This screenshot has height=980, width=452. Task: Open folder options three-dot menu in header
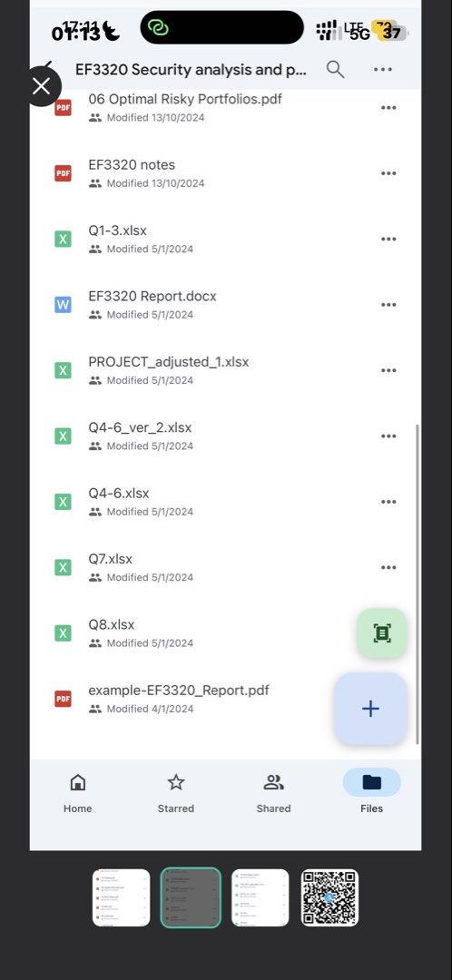(x=383, y=69)
